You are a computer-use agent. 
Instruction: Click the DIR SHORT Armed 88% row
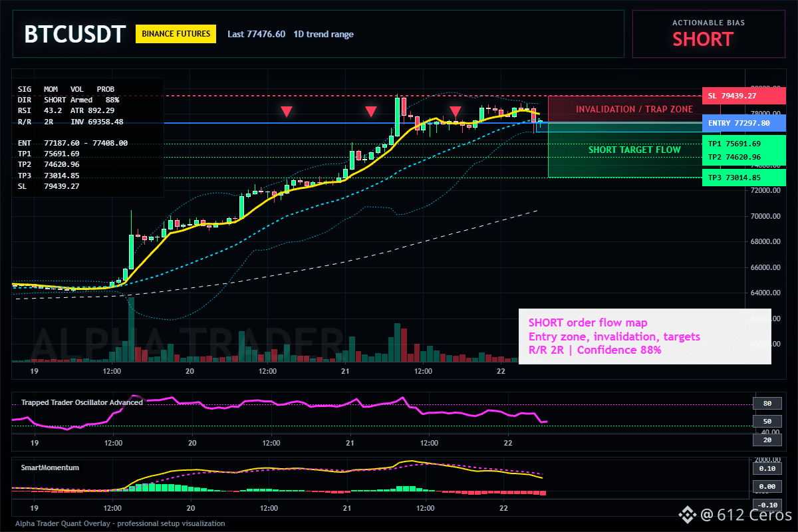coord(68,100)
